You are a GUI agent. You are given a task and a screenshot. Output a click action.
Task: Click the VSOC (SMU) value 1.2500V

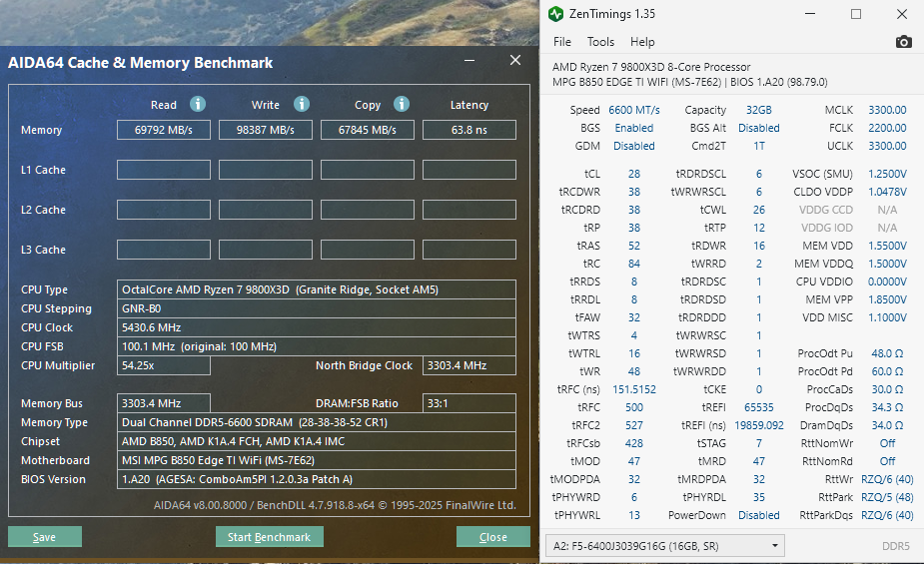(887, 174)
